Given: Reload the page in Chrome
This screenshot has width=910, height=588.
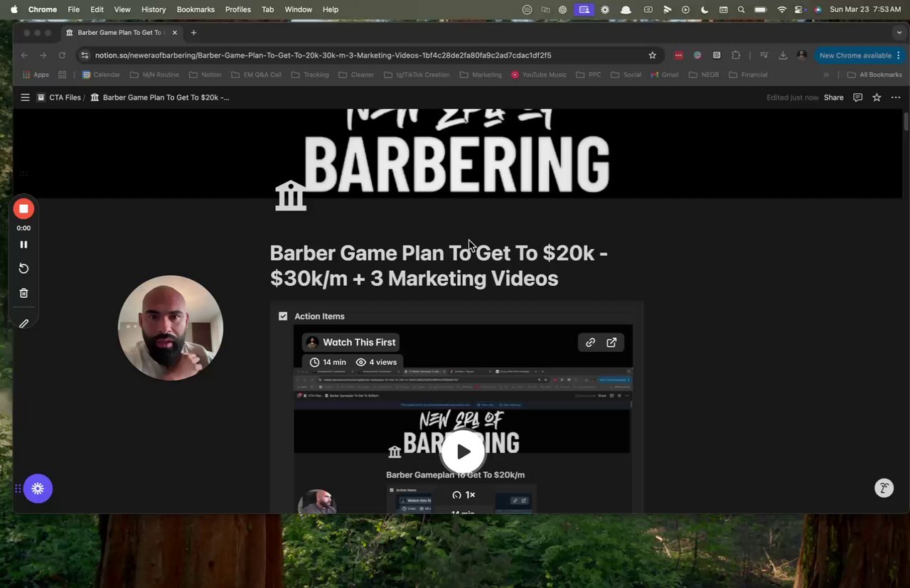Looking at the screenshot, I should [x=62, y=55].
